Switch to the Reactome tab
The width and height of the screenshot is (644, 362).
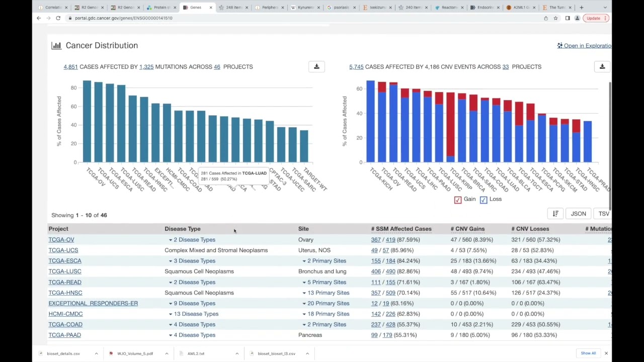pos(449,8)
